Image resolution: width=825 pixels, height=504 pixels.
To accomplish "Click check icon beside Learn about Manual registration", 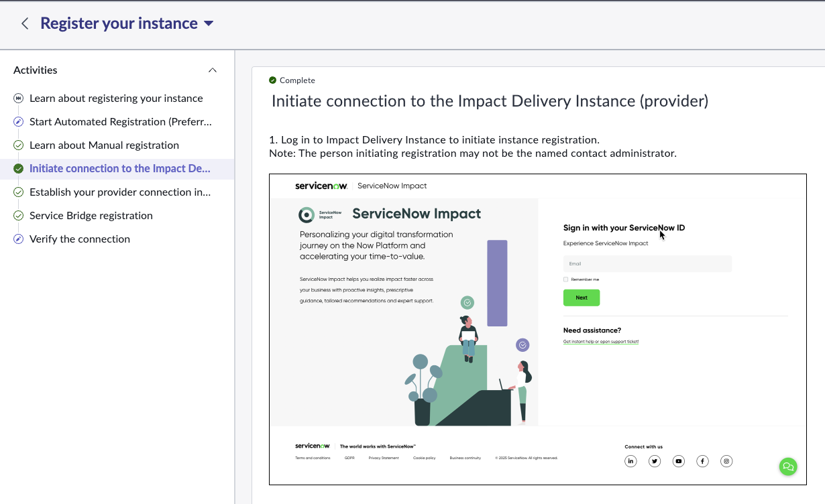I will click(19, 145).
